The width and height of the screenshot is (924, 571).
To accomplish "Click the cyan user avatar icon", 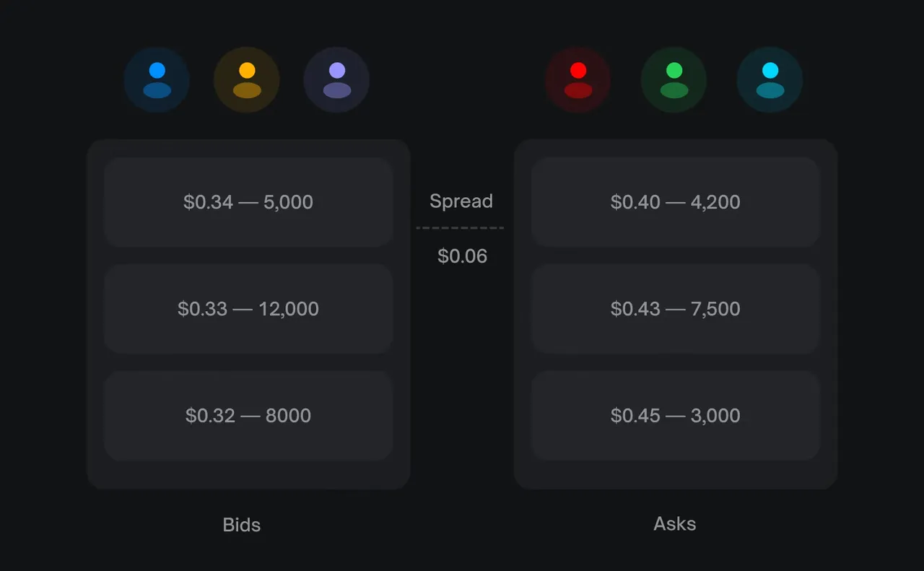I will coord(770,80).
